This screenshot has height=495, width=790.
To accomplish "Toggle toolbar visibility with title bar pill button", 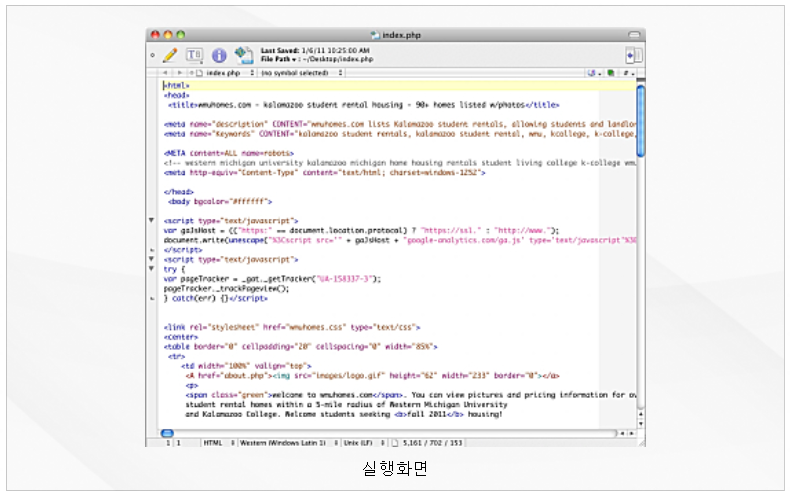I will [x=634, y=35].
